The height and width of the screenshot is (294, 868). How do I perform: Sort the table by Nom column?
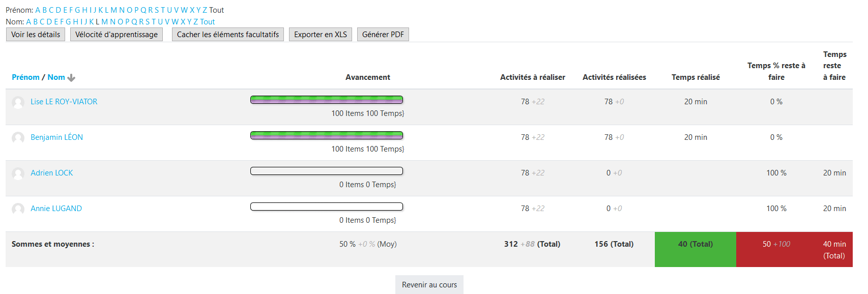coord(56,77)
